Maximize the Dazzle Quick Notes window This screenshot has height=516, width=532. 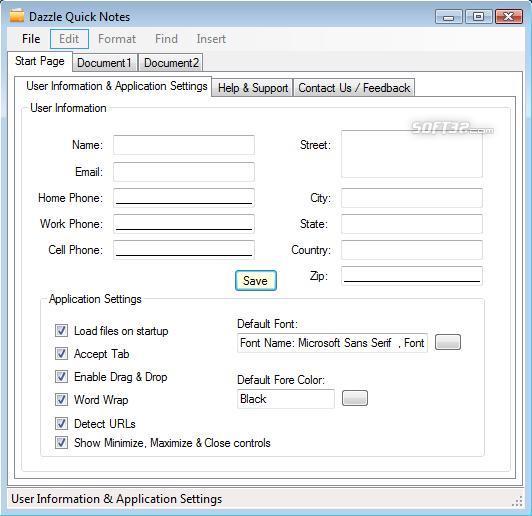[x=478, y=17]
